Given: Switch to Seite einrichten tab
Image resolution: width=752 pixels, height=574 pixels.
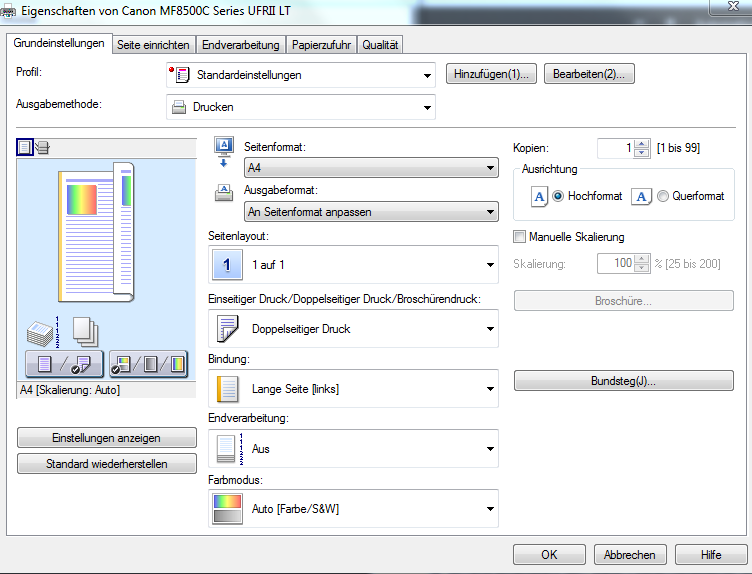Looking at the screenshot, I should point(153,45).
